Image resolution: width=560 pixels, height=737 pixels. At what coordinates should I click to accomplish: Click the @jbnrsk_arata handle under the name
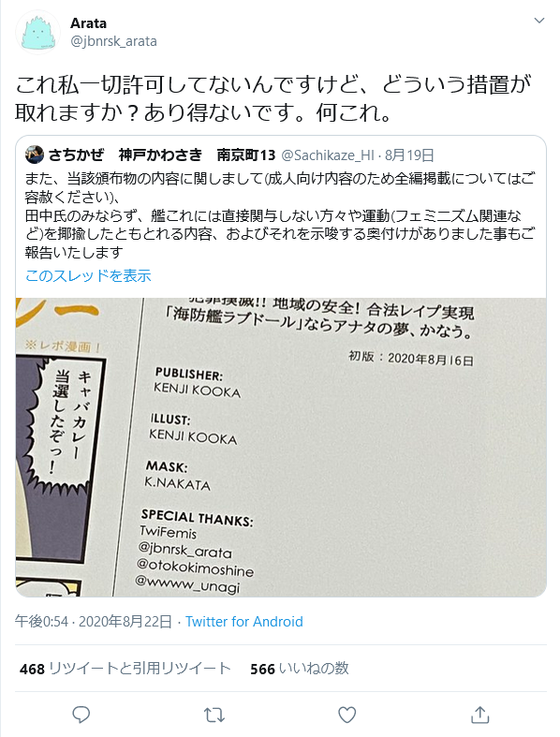(x=113, y=41)
